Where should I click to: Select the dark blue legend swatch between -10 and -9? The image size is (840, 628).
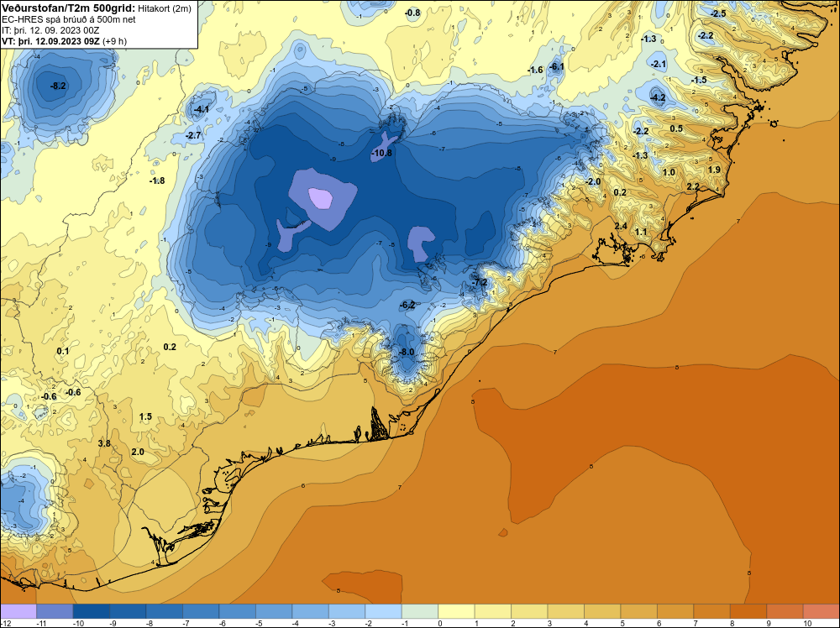(x=92, y=611)
